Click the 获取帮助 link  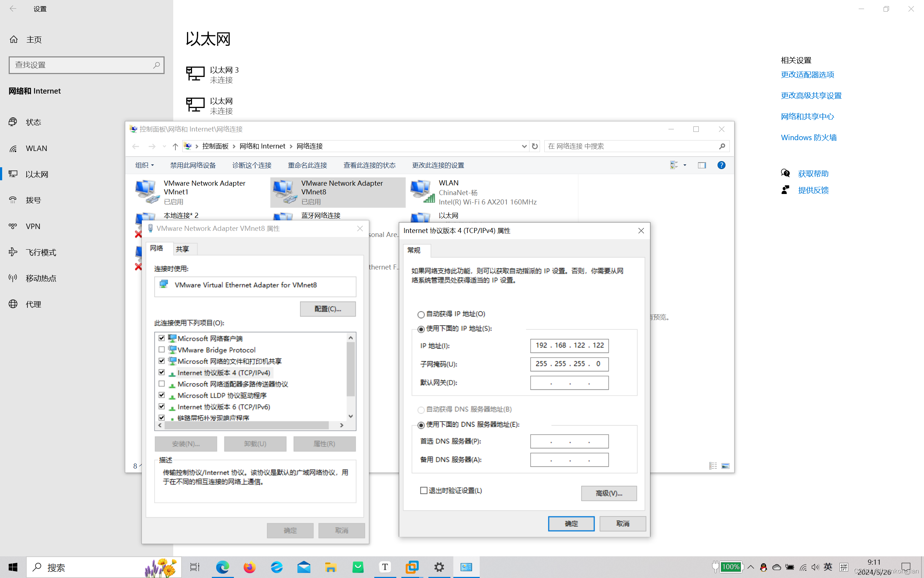pyautogui.click(x=813, y=173)
